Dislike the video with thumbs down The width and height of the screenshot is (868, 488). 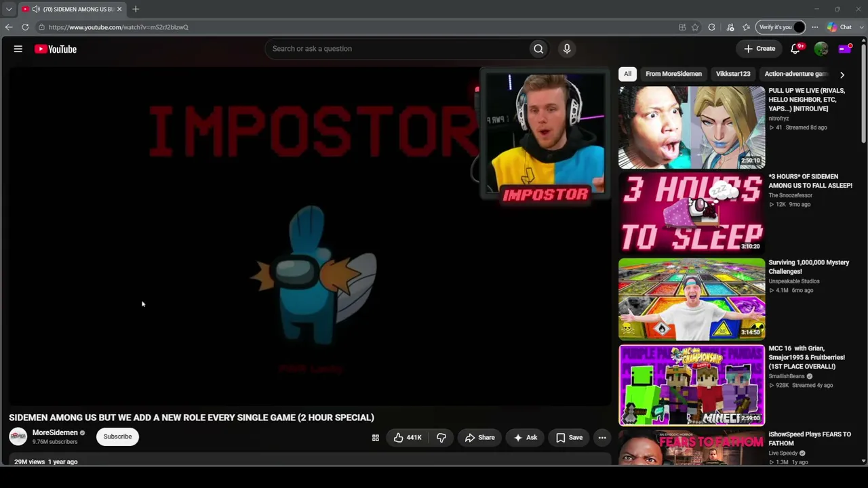click(441, 438)
